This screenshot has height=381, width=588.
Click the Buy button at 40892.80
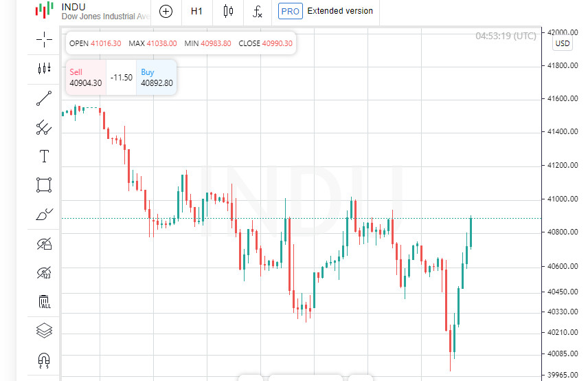pos(157,77)
